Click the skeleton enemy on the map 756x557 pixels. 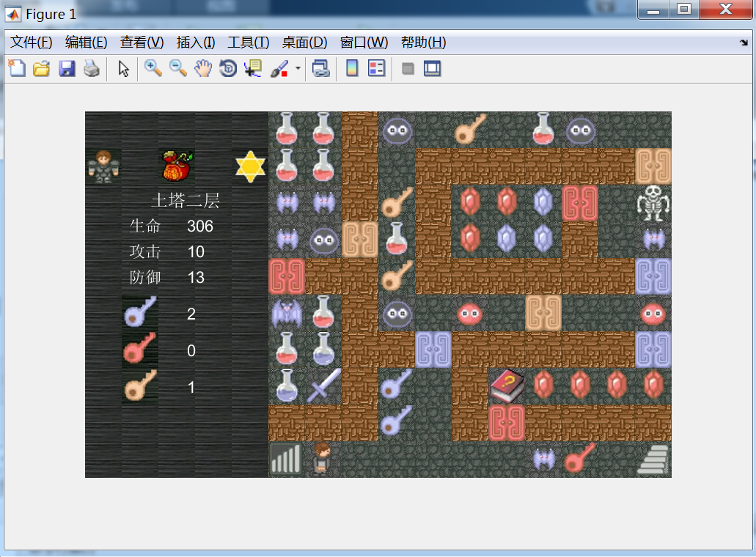pyautogui.click(x=653, y=203)
